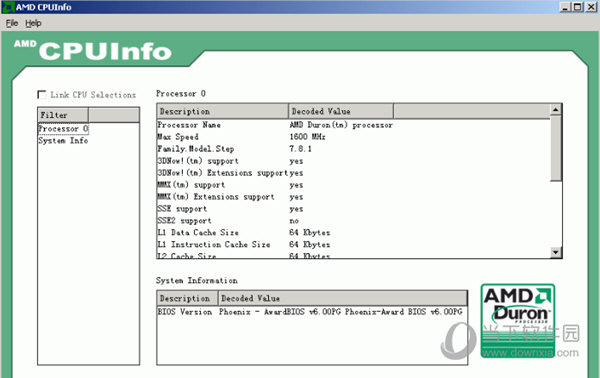Click Description header in Processor table
Image resolution: width=600 pixels, height=378 pixels.
click(223, 111)
